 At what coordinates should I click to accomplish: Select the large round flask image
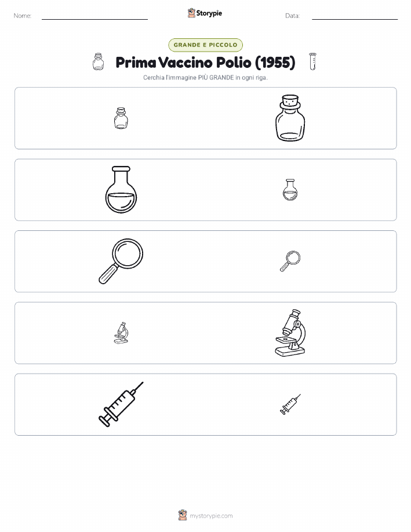(x=121, y=190)
